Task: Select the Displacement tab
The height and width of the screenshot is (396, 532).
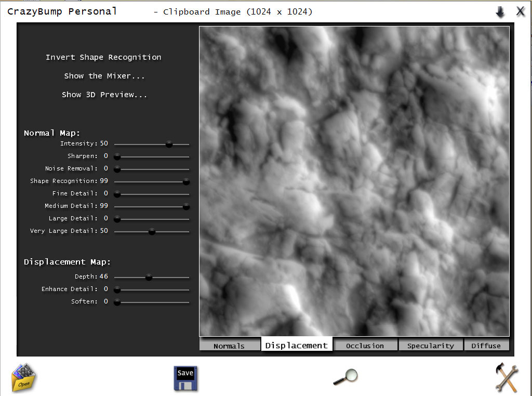Action: (296, 344)
